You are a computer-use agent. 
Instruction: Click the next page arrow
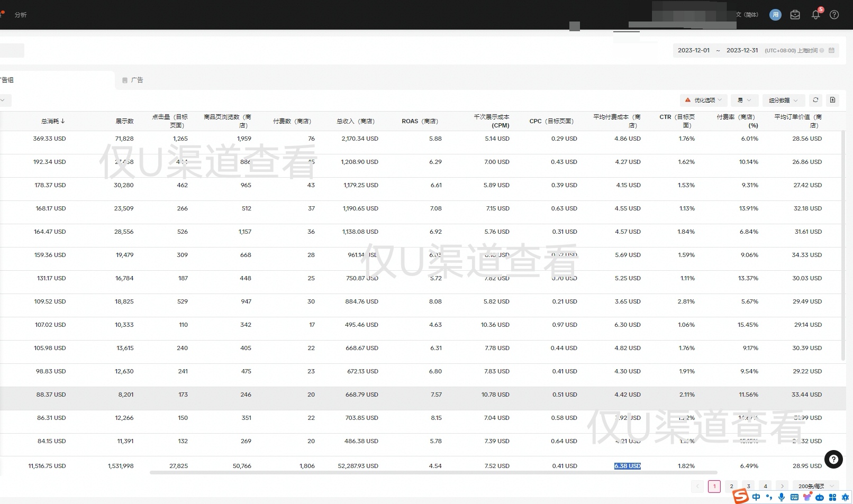[782, 486]
